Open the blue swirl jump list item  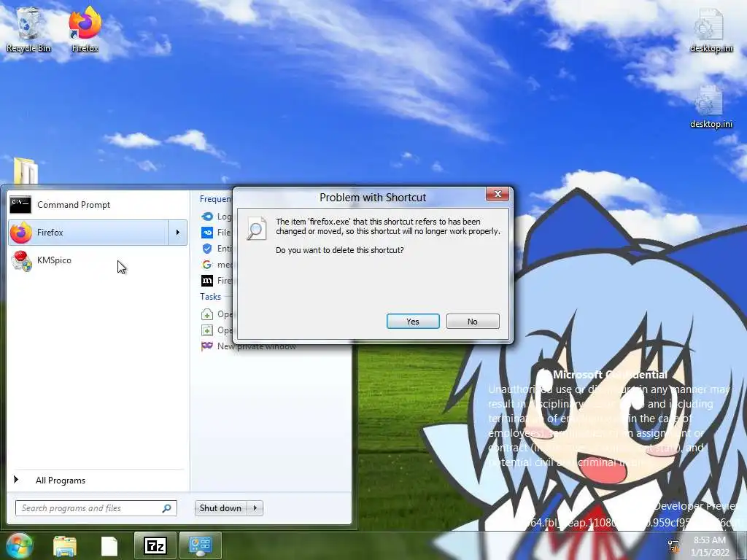(207, 217)
